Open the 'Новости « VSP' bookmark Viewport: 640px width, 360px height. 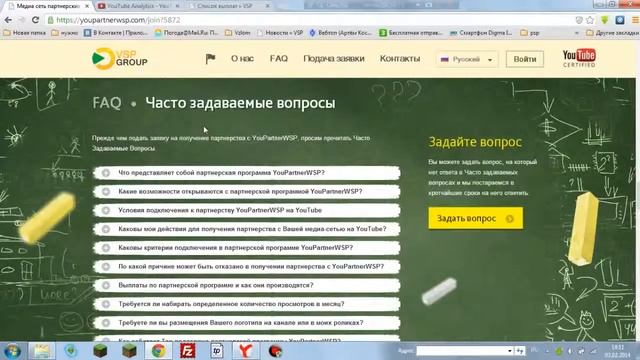tap(280, 33)
